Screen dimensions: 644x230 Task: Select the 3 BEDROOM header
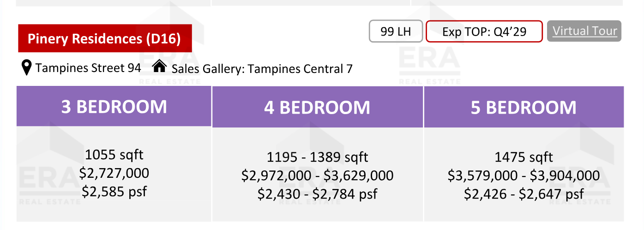click(114, 107)
